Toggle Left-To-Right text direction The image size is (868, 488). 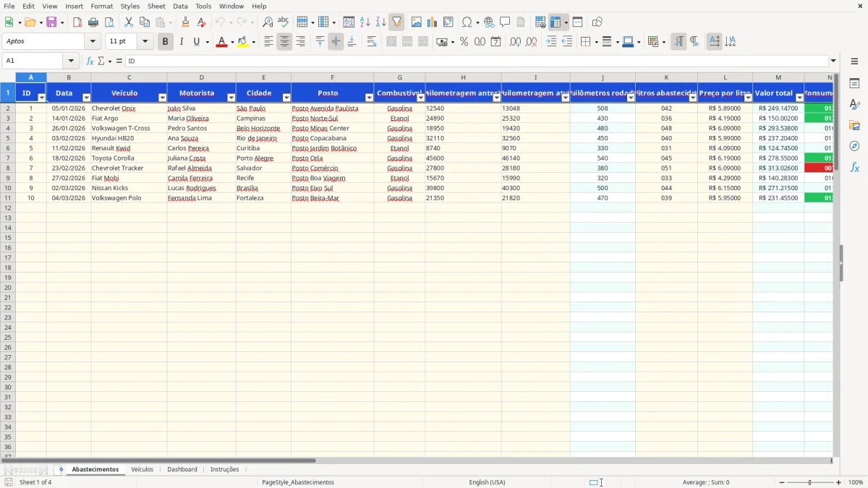[x=678, y=42]
